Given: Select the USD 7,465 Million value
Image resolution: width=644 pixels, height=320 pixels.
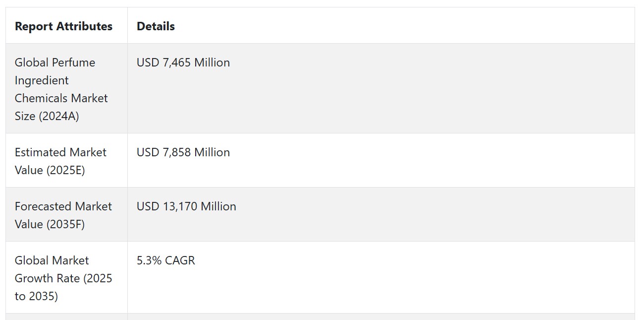Looking at the screenshot, I should tap(183, 63).
